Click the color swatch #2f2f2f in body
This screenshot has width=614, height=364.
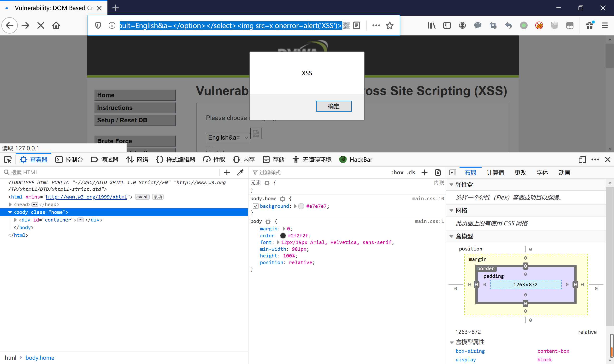tap(282, 235)
